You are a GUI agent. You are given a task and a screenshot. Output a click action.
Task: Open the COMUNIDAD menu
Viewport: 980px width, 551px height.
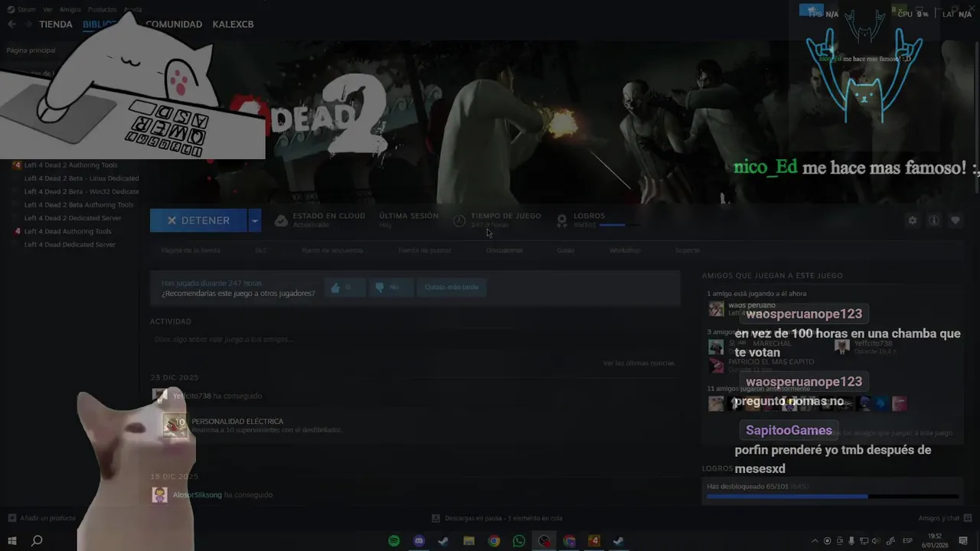tap(174, 24)
